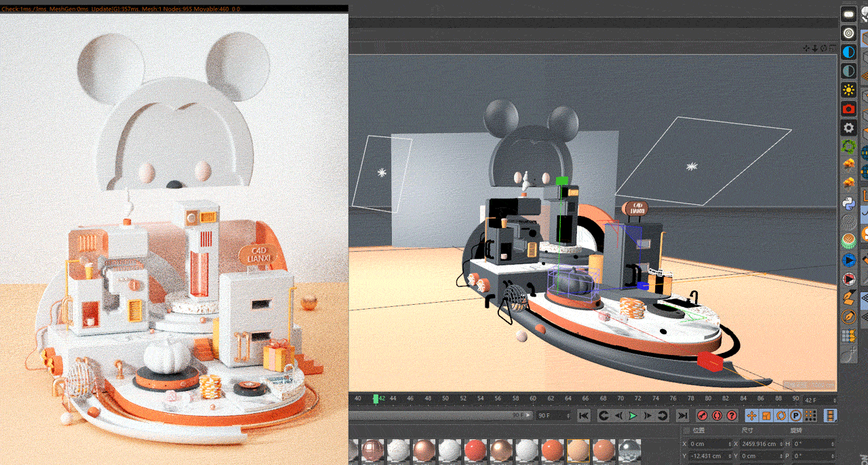868x465 pixels.
Task: Go to end of animation
Action: click(683, 415)
